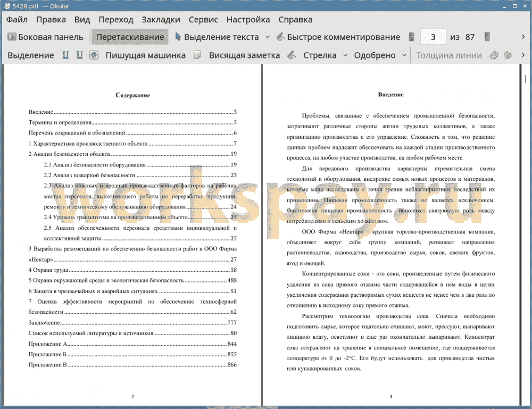Maximize the Okular window
This screenshot has width=532, height=409.
[x=514, y=6]
